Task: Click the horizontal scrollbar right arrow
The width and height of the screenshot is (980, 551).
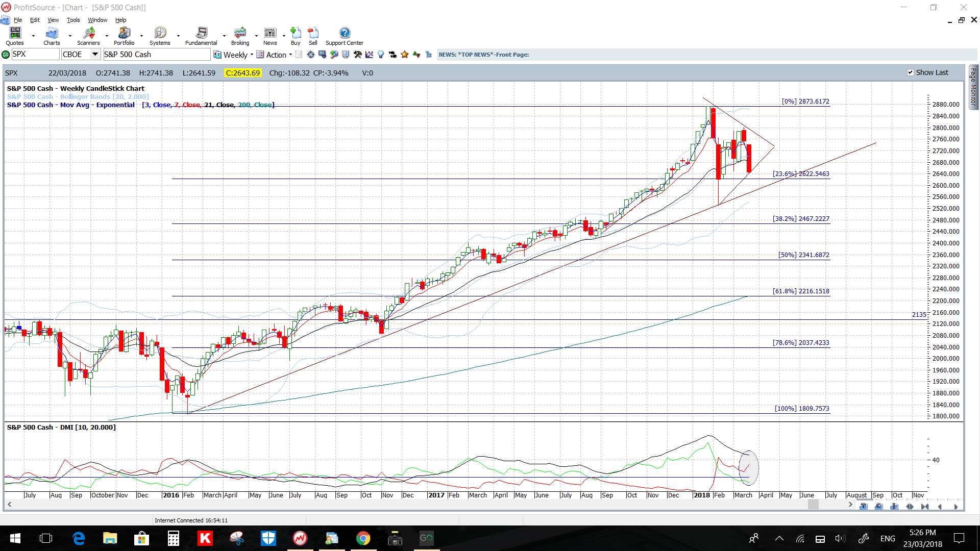Action: click(x=850, y=505)
